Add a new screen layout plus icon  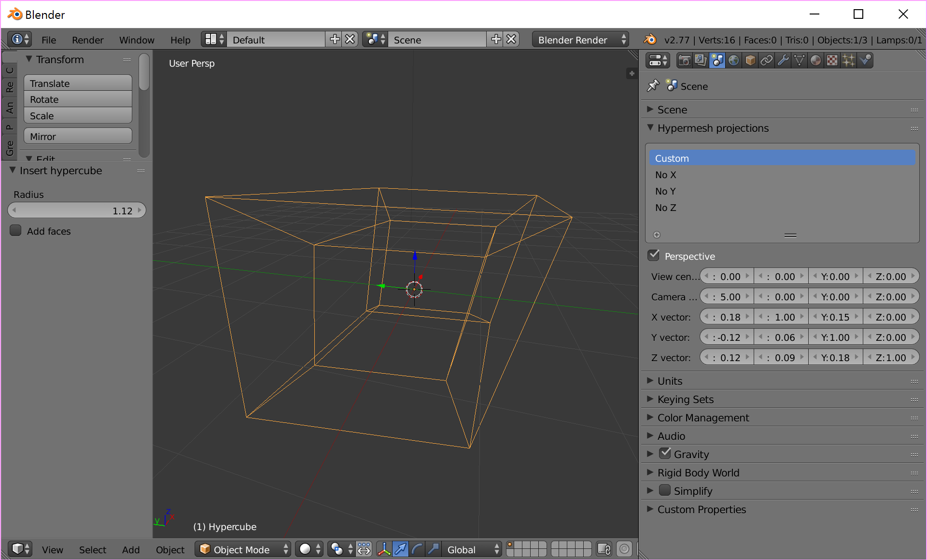[x=335, y=40]
